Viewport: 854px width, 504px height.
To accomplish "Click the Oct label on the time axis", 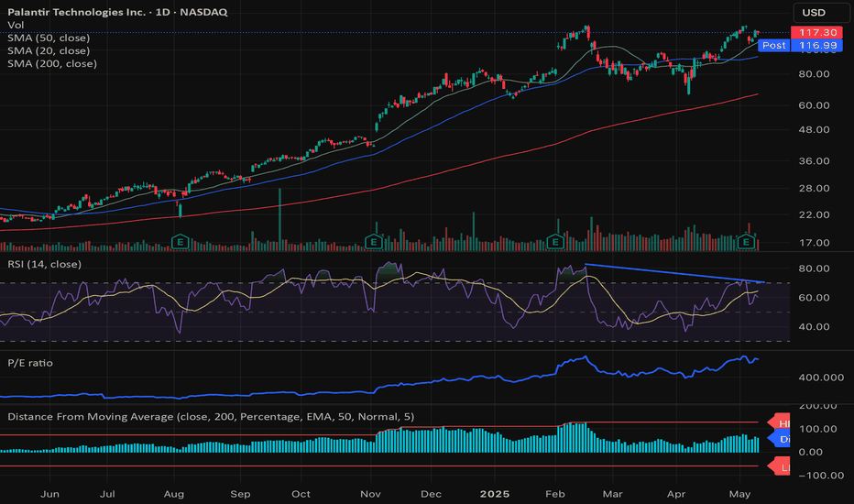I will 301,494.
